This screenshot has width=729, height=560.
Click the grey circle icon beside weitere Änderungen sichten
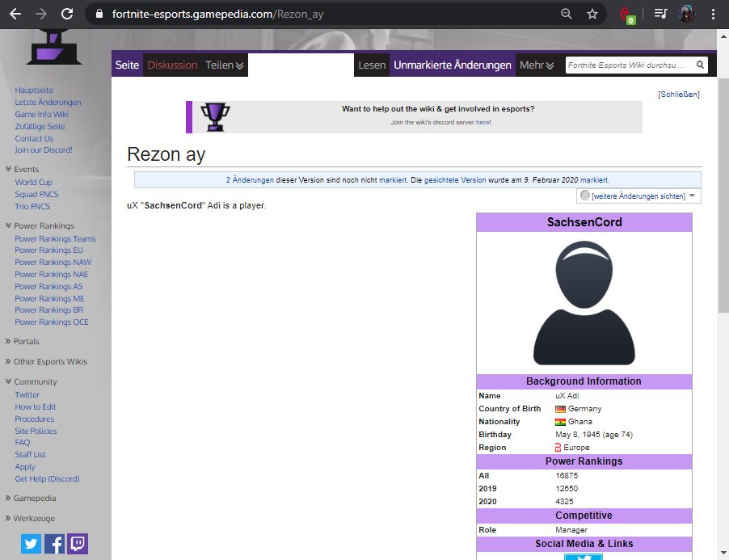(585, 196)
